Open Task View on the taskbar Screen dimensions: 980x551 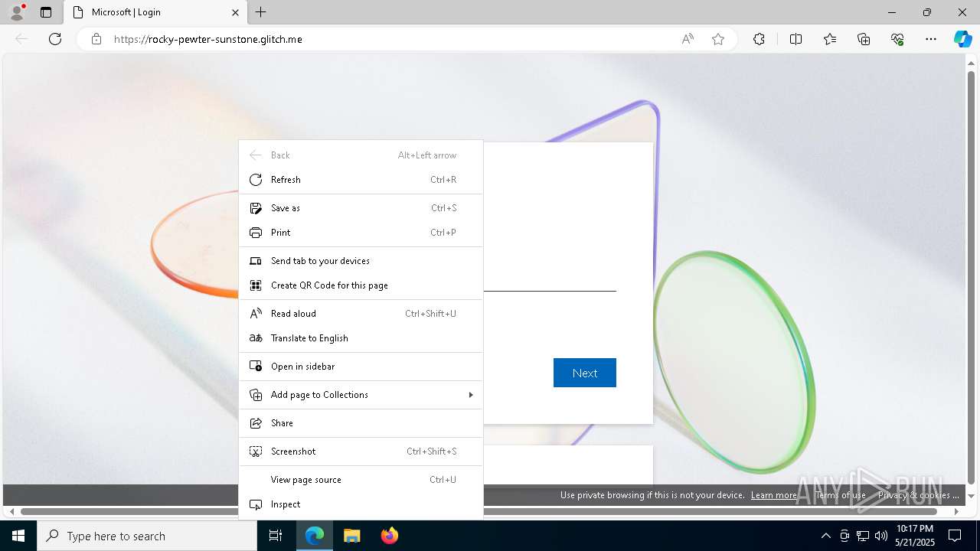point(276,536)
